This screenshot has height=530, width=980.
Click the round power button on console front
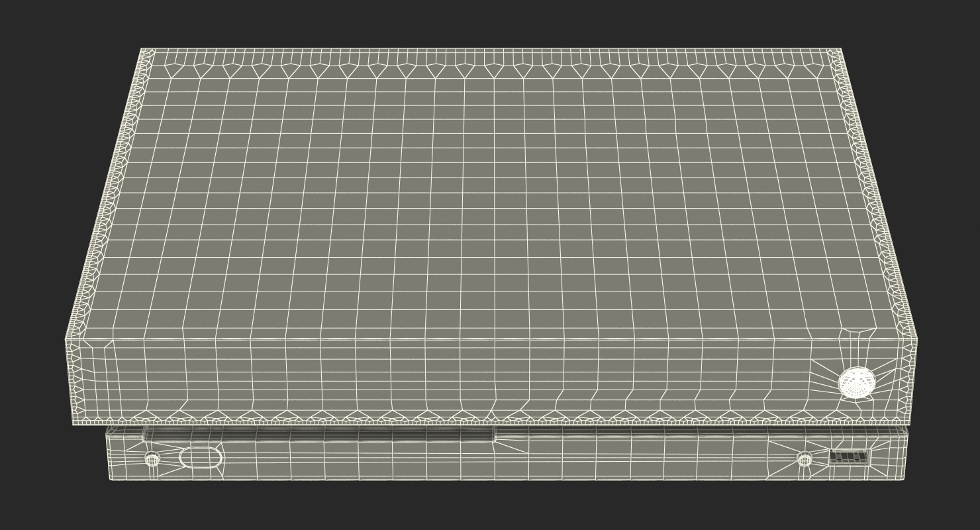click(856, 383)
